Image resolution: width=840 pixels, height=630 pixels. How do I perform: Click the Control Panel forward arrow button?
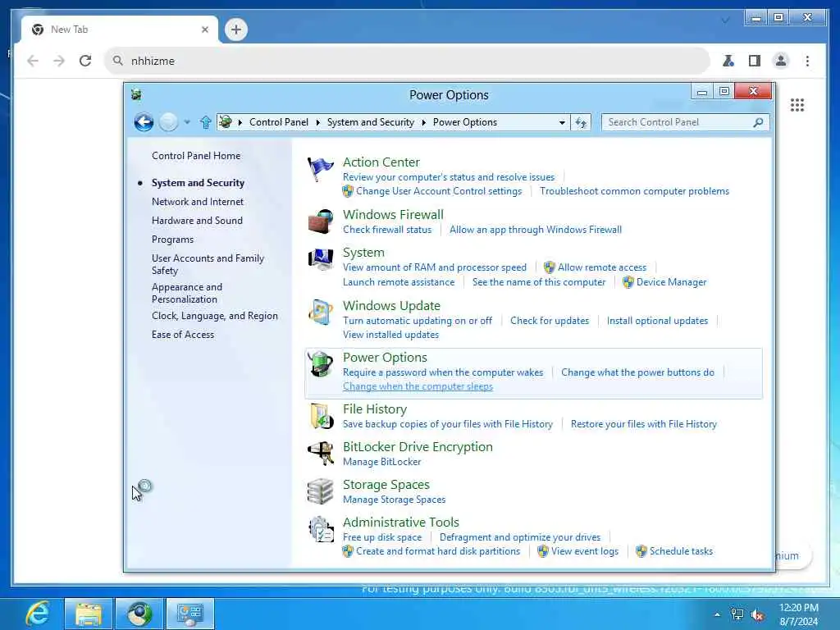pos(168,122)
